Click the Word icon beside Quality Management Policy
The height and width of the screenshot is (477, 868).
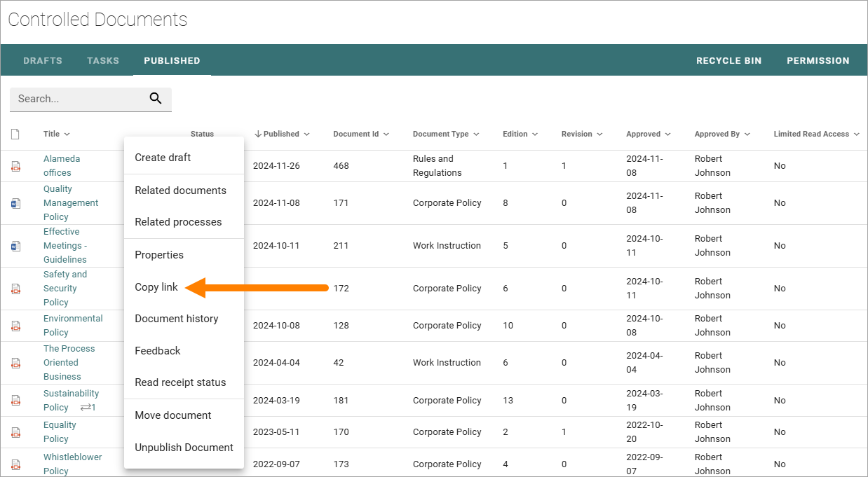[x=15, y=203]
